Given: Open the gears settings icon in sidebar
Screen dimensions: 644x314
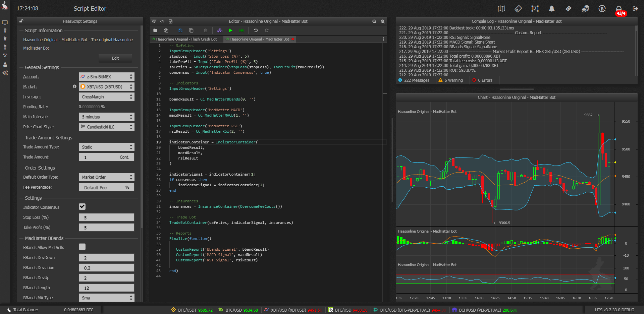Looking at the screenshot, I should click(x=5, y=73).
